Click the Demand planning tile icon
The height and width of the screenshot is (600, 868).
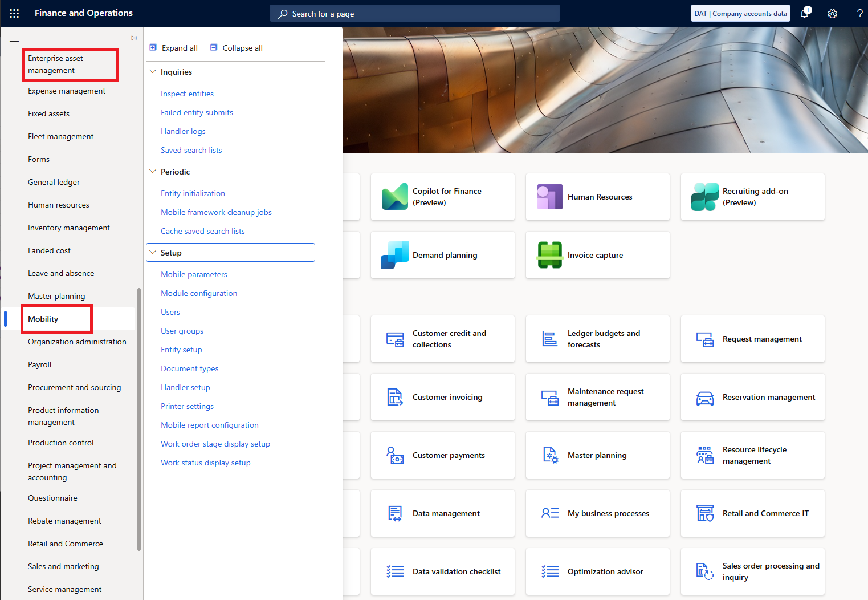tap(395, 255)
